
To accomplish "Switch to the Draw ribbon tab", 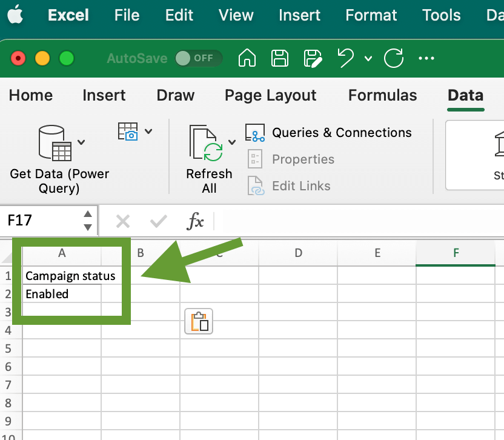I will coord(176,95).
